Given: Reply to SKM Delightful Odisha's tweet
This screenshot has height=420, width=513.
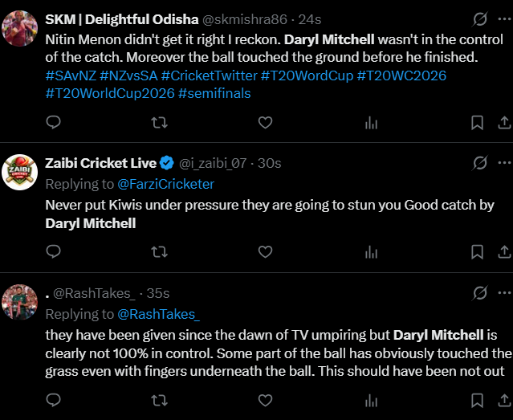Looking at the screenshot, I should pyautogui.click(x=54, y=122).
